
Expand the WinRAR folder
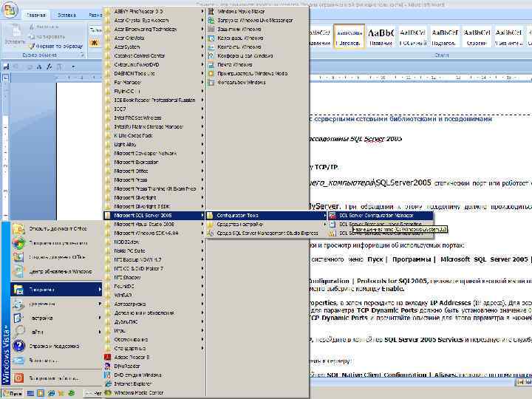[x=154, y=295]
